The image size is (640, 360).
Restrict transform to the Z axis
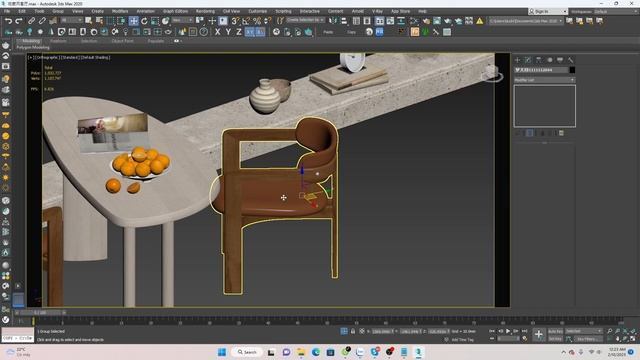click(239, 32)
